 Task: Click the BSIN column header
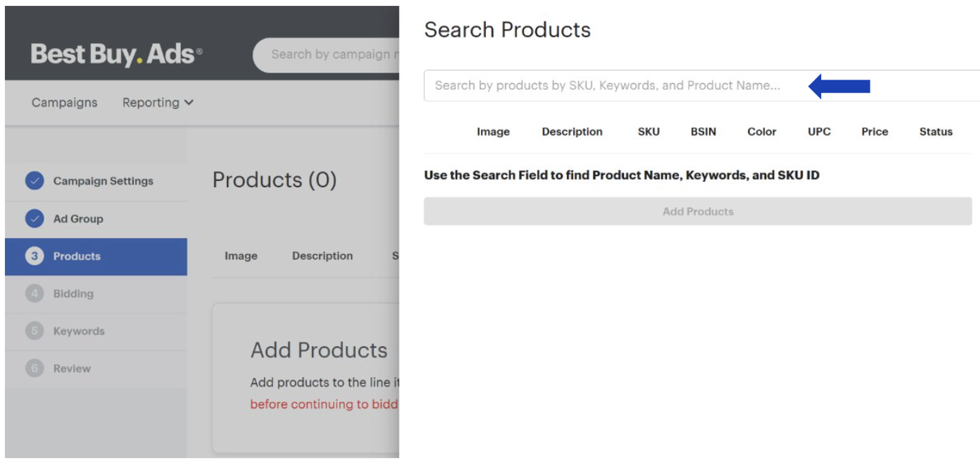tap(703, 131)
